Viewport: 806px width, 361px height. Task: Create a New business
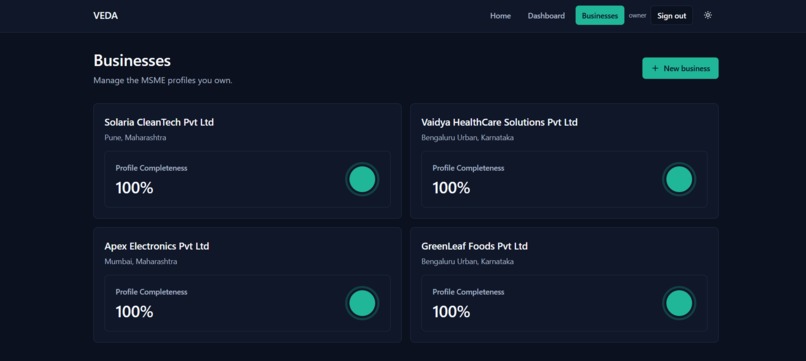(x=680, y=68)
